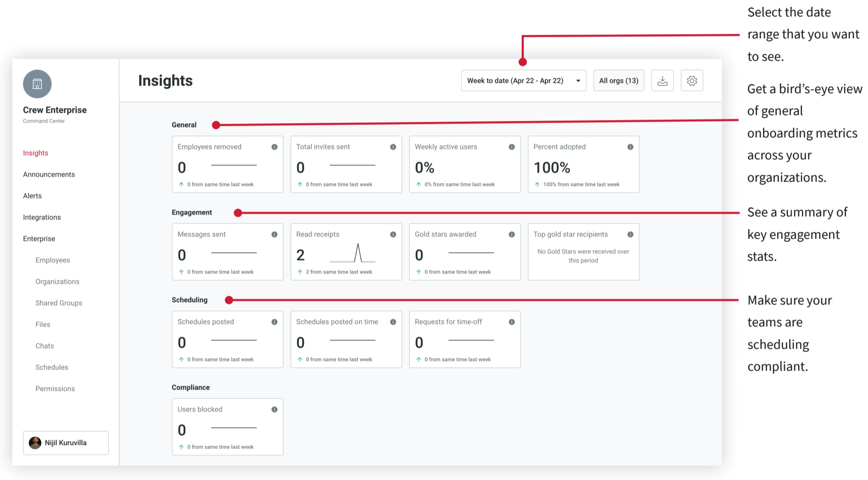Open the All orgs (13) filter

(x=618, y=81)
